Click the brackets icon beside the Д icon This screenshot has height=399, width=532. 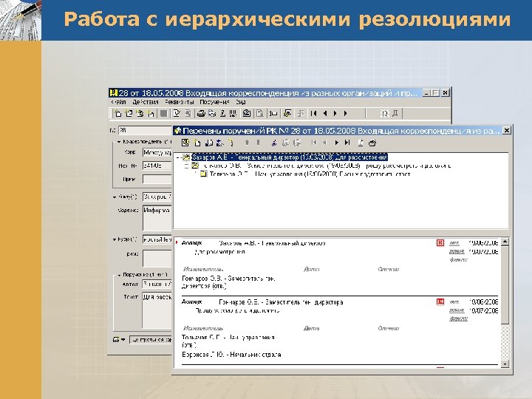click(384, 113)
